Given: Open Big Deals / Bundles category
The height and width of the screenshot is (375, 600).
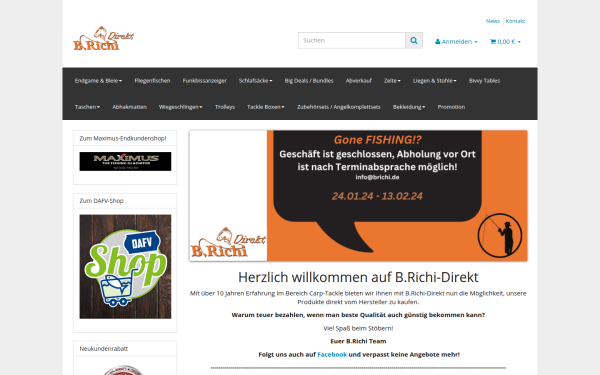Looking at the screenshot, I should tap(309, 81).
